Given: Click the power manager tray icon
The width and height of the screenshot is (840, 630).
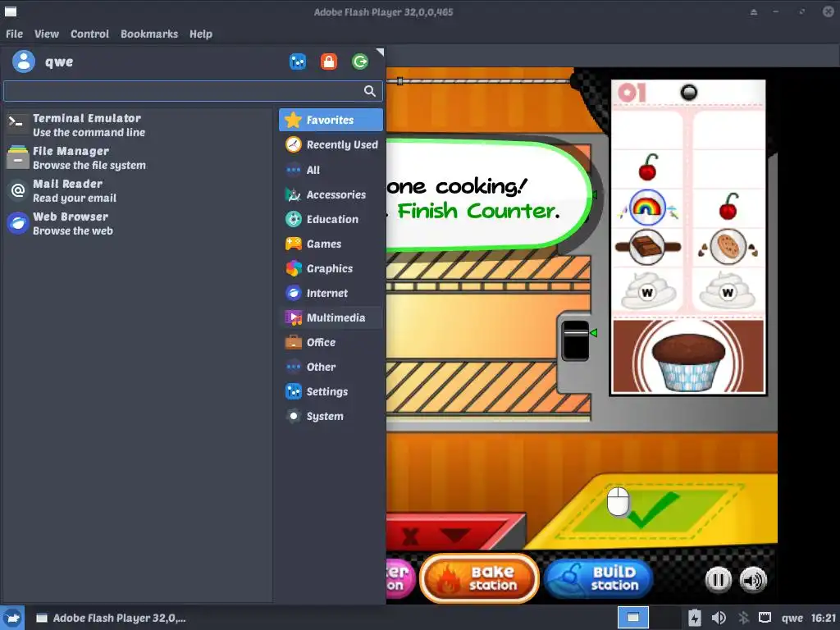Looking at the screenshot, I should pyautogui.click(x=694, y=618).
